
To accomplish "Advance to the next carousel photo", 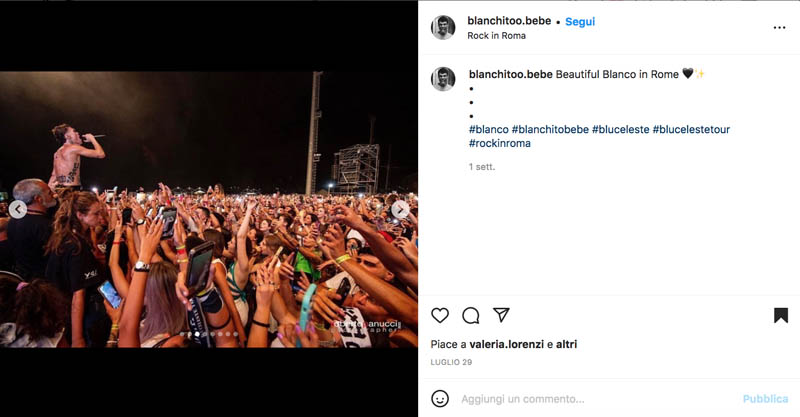I will click(x=400, y=209).
